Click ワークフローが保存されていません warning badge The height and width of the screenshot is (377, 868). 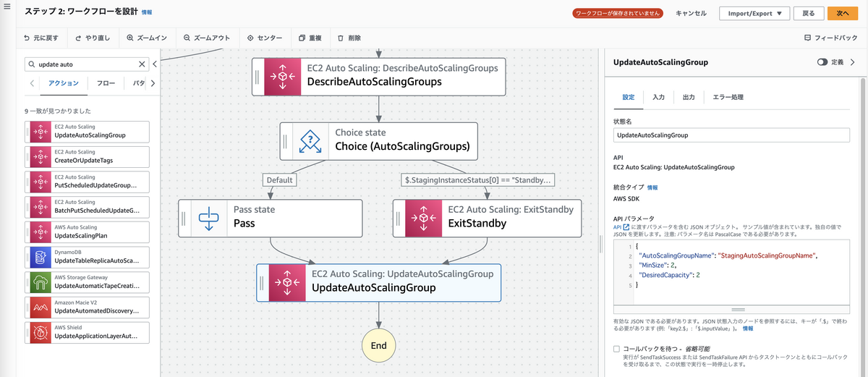coord(619,13)
